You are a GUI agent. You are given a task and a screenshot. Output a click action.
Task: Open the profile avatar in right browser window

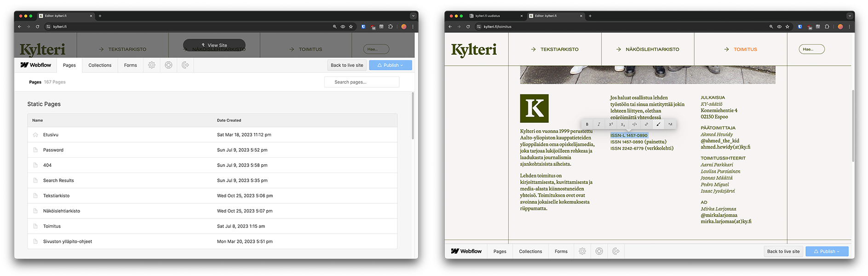[840, 27]
